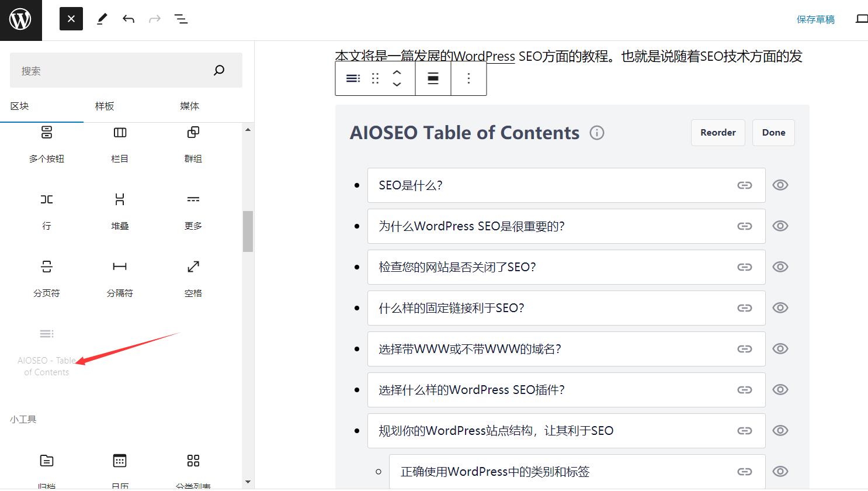The height and width of the screenshot is (491, 868).
Task: Insert the 行 row block
Action: [47, 211]
